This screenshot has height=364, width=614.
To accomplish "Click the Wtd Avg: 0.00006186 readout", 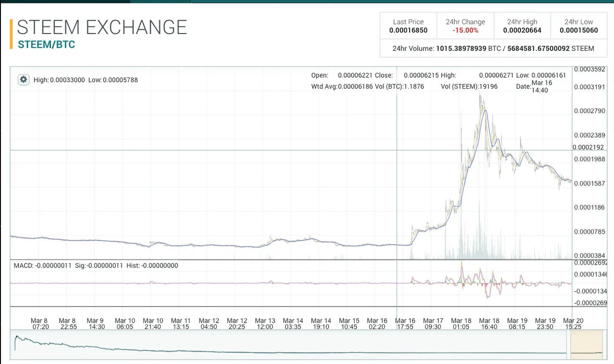I will pyautogui.click(x=342, y=87).
